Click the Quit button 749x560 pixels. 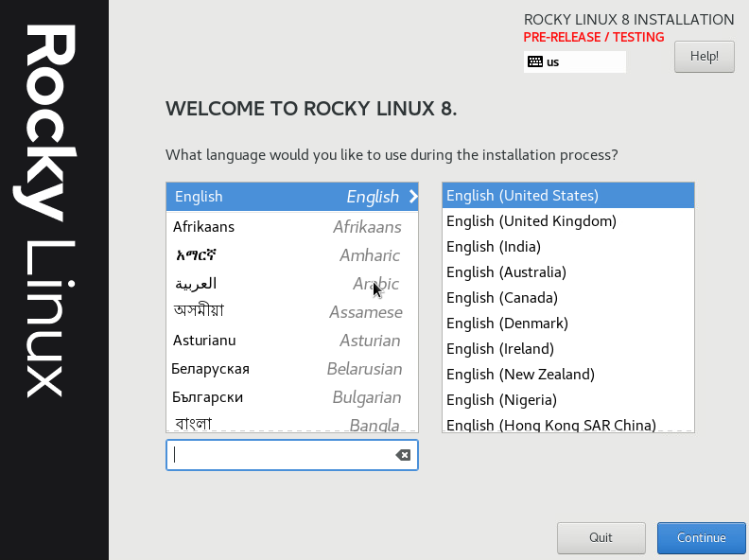(601, 537)
